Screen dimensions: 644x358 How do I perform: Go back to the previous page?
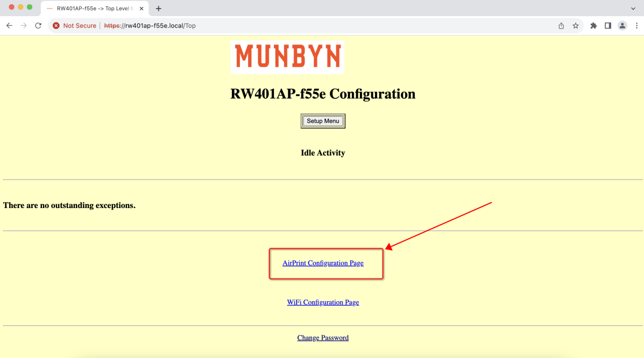coord(9,25)
